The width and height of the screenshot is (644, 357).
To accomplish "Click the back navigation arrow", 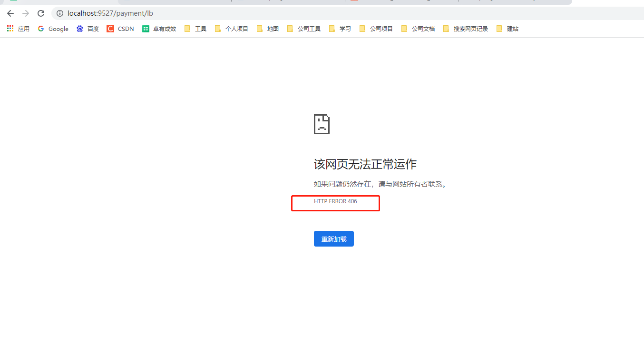I will pyautogui.click(x=10, y=13).
